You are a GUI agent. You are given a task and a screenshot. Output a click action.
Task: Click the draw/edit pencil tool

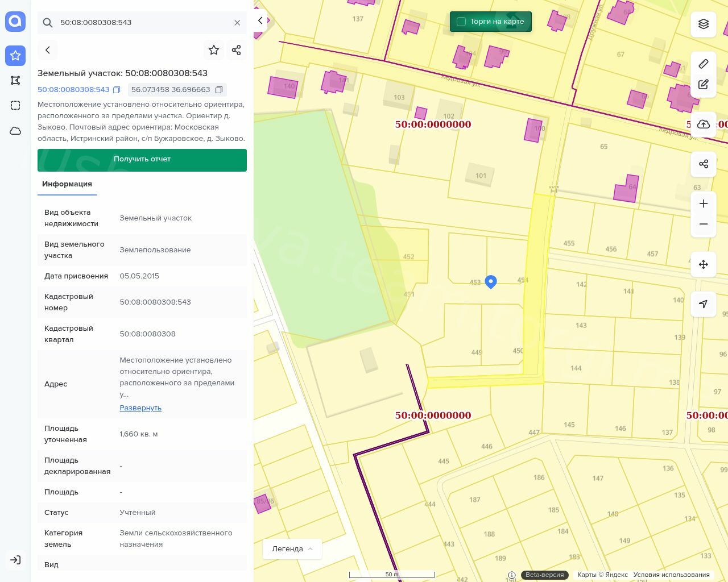click(704, 85)
